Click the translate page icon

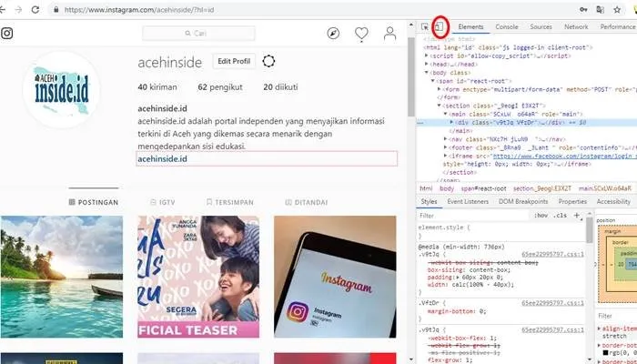click(x=600, y=9)
